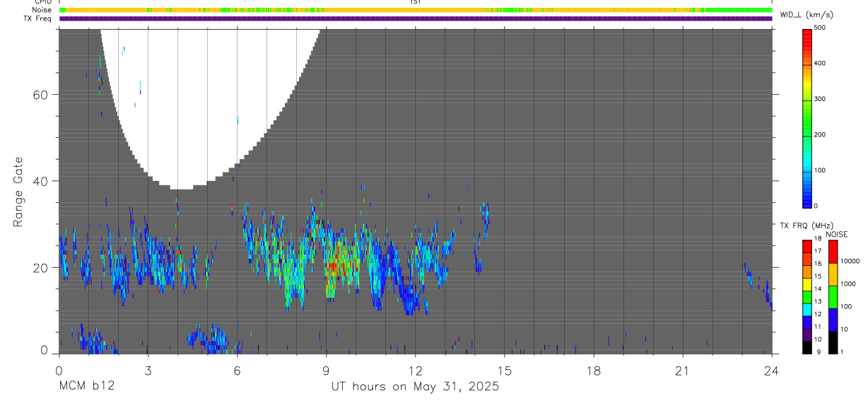Click the "NOISE" legend title
868x401 pixels.
[837, 235]
